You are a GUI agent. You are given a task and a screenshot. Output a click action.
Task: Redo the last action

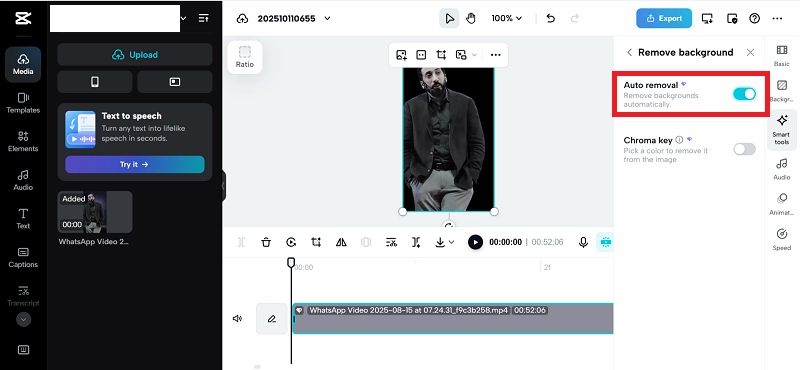coord(575,18)
